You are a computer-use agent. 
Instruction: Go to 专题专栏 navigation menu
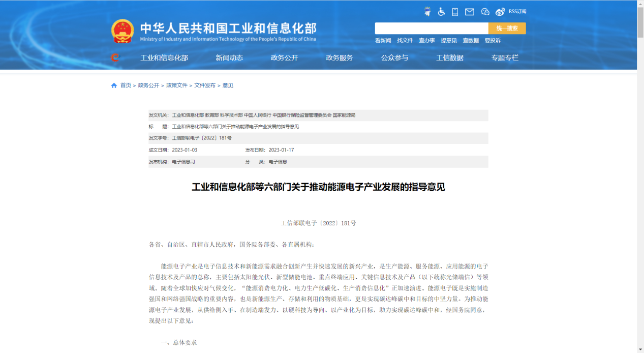pos(505,58)
